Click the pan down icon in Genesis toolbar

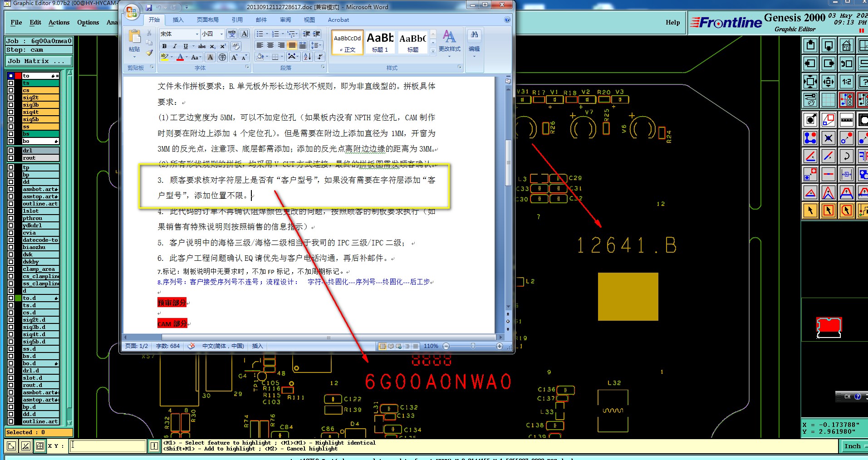pos(829,46)
